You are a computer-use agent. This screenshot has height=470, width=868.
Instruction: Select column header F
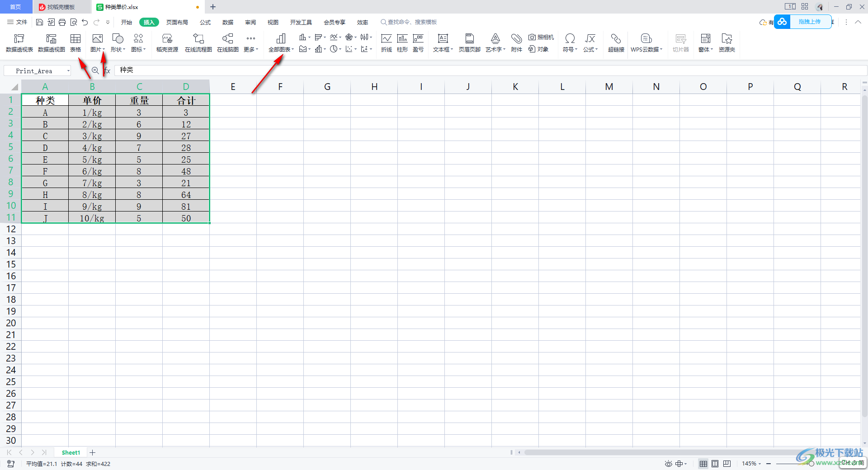[280, 87]
